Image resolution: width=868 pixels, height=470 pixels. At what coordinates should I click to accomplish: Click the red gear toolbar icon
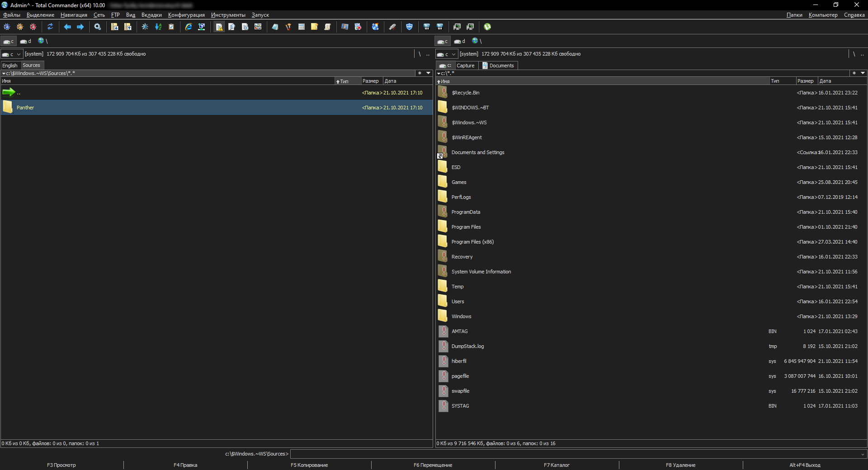tap(33, 27)
